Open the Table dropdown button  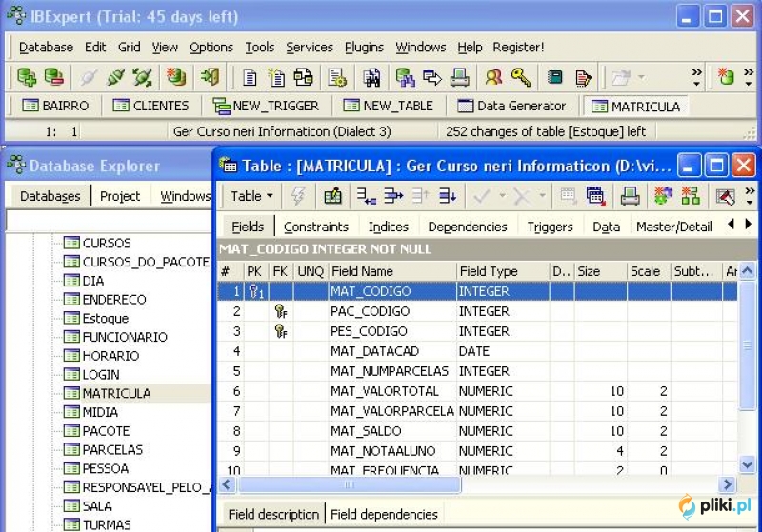(x=251, y=196)
